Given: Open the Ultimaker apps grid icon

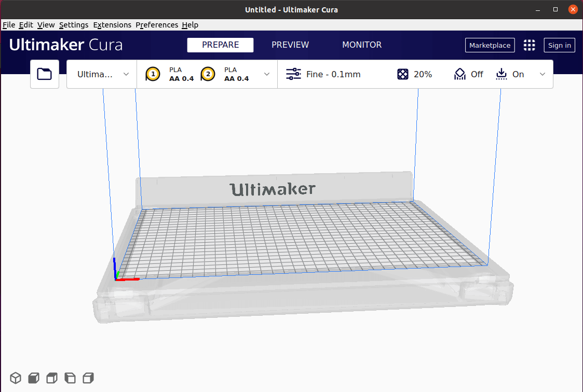Looking at the screenshot, I should pyautogui.click(x=529, y=45).
